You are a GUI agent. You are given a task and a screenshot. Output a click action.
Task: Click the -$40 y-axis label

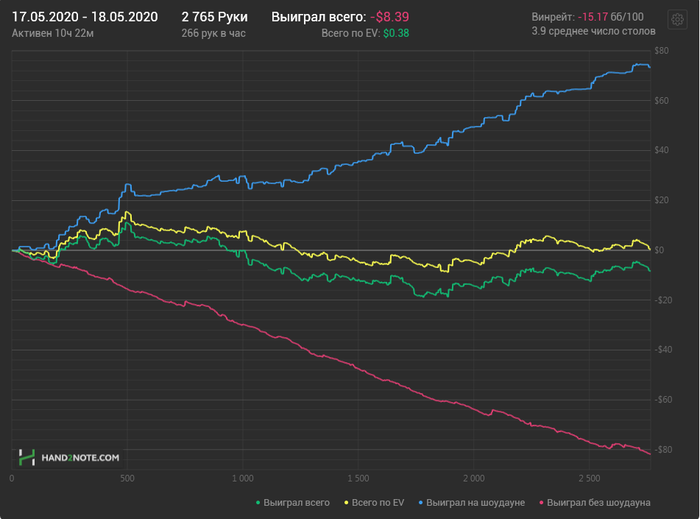pos(663,349)
